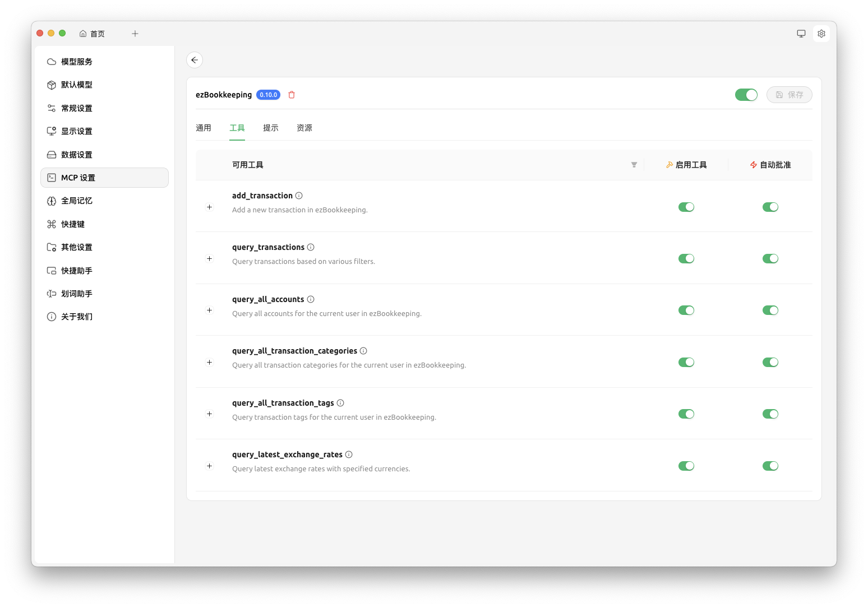868x608 pixels.
Task: Click info icon next to query_latest_exchange_rates
Action: click(349, 454)
